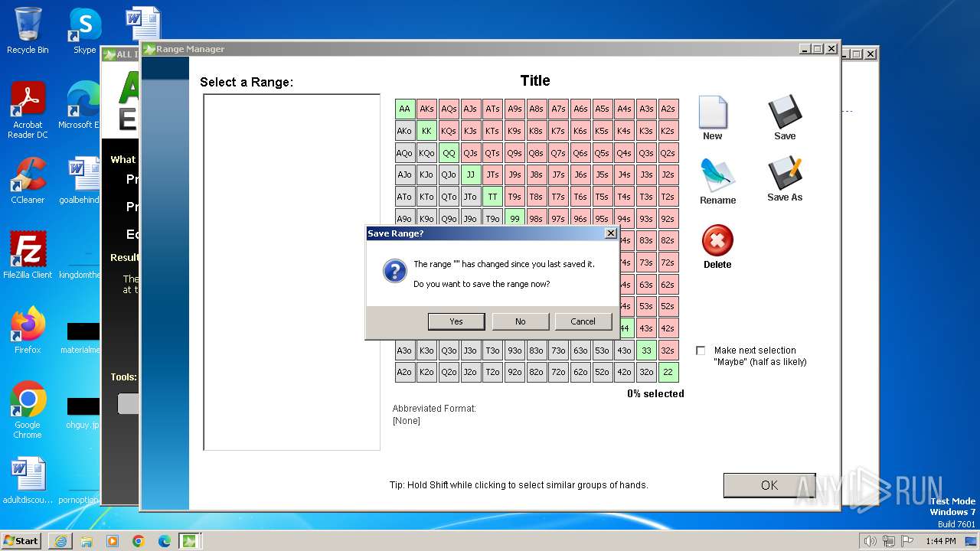This screenshot has height=551, width=980.
Task: Open Google Chrome desktop shortcut
Action: coord(28,409)
